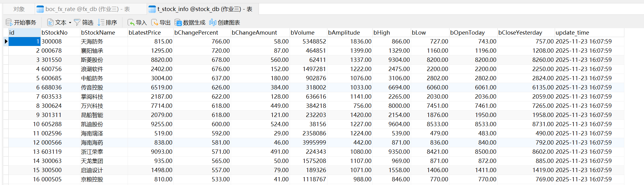This screenshot has height=185, width=644.
Task: Select the change percent cell 720.00
Action: click(x=202, y=51)
